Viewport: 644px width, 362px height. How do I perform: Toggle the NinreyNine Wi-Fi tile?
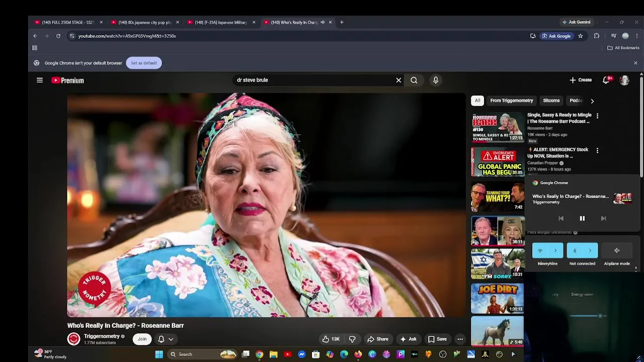point(540,250)
